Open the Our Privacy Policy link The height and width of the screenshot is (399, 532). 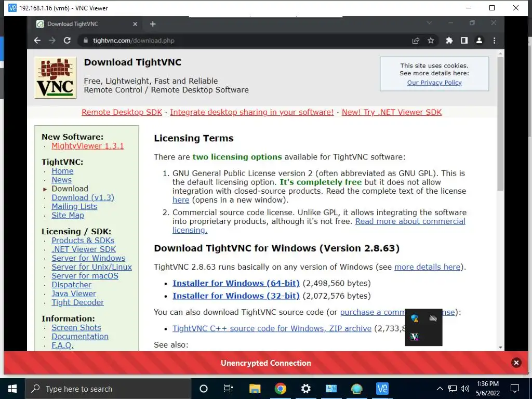coord(434,83)
